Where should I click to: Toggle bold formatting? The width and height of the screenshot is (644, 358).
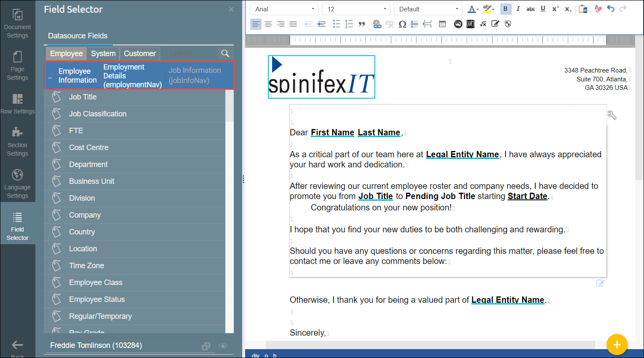[x=505, y=9]
